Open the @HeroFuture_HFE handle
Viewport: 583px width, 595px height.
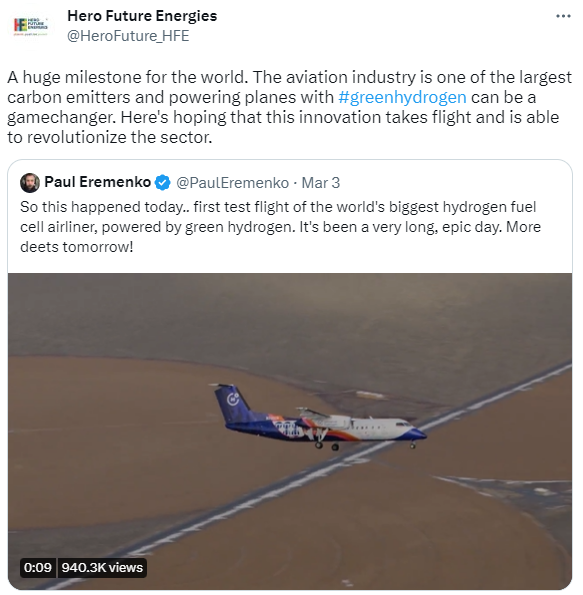click(x=128, y=36)
